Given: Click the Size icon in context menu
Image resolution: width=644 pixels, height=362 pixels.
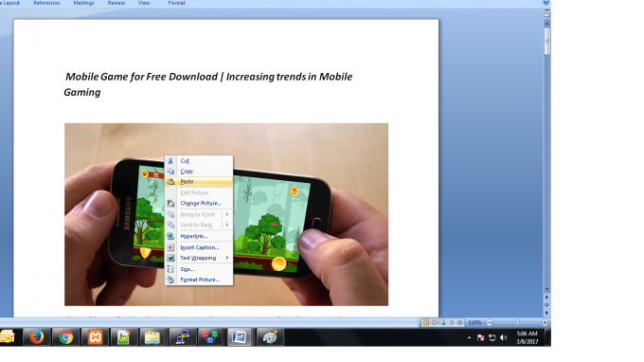Looking at the screenshot, I should tap(170, 269).
